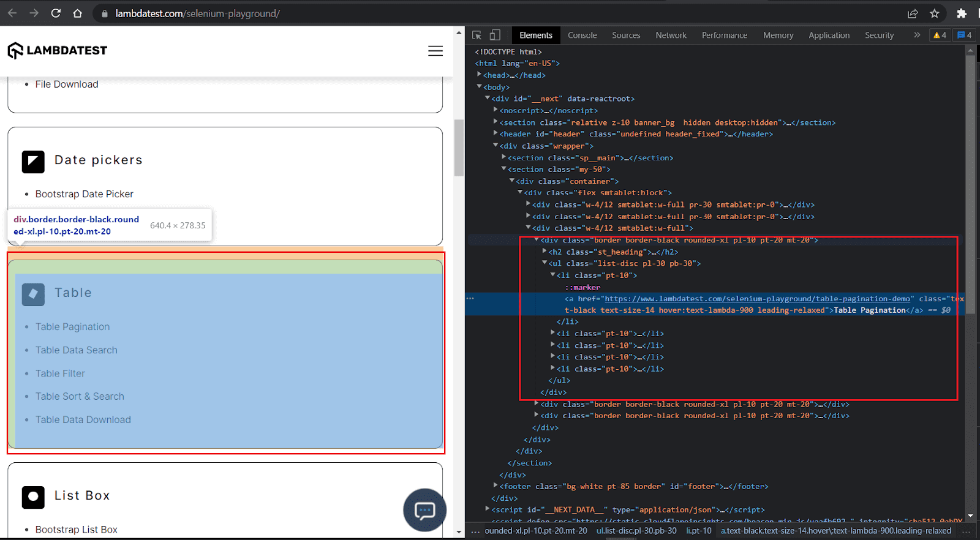Select ul.list-disc.pl-30.pb-30 breadcrumb

637,531
